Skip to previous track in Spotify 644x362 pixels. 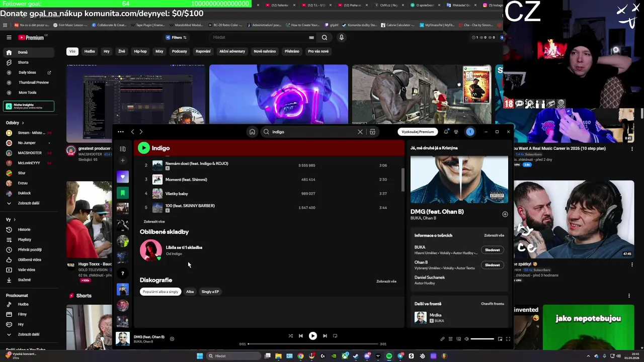point(301,336)
